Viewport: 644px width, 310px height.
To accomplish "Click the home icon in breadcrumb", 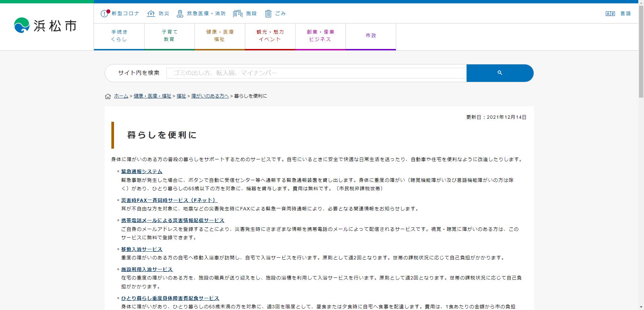I will point(108,96).
